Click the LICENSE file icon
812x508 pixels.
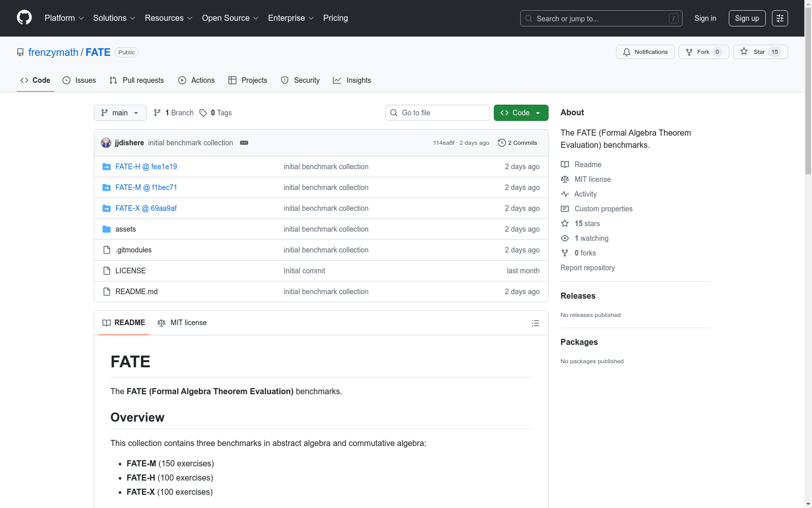[107, 271]
